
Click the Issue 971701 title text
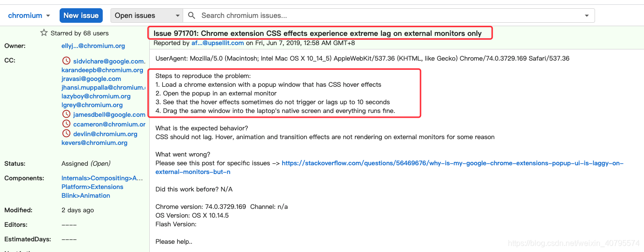pyautogui.click(x=317, y=33)
